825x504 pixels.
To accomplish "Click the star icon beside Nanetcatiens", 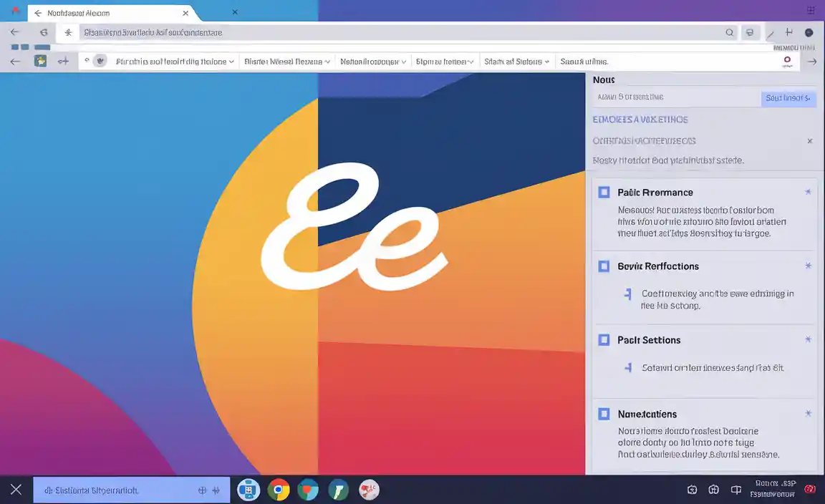I will [x=808, y=414].
